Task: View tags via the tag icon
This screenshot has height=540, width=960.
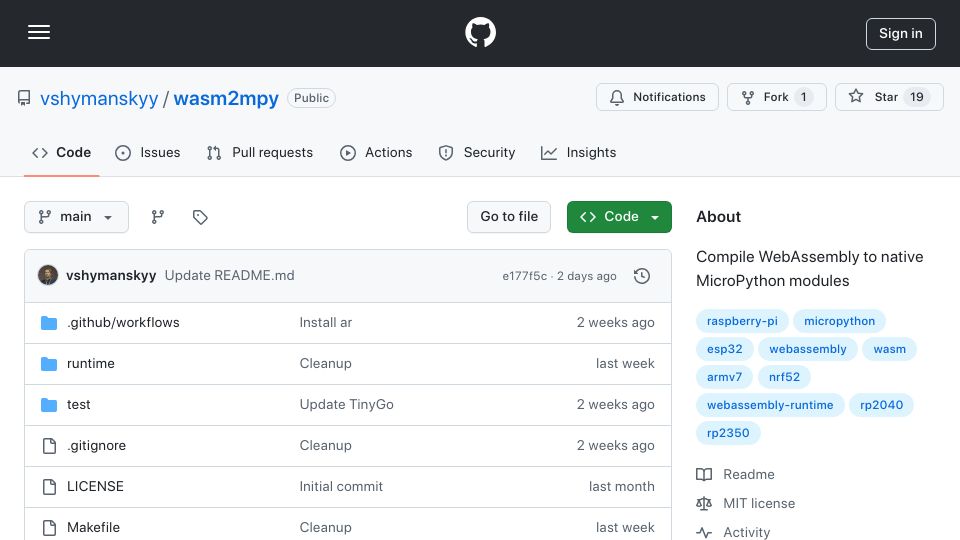Action: [200, 217]
